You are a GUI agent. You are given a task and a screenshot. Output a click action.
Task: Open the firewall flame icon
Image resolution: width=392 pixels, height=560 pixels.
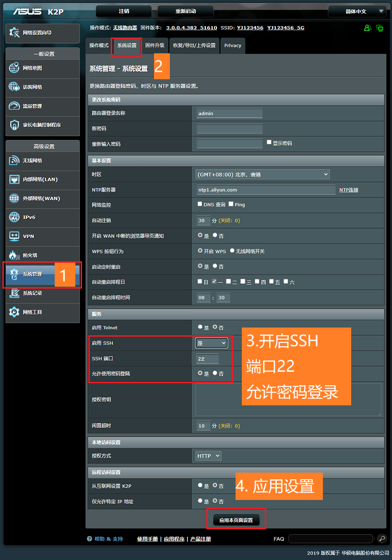(x=14, y=255)
